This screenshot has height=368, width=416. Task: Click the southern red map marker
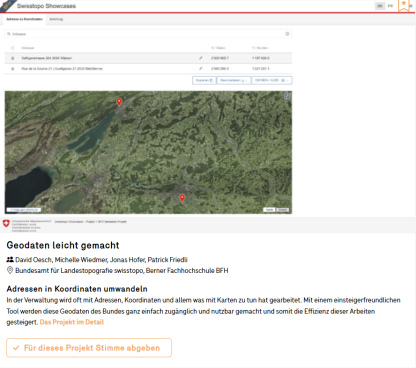point(182,198)
